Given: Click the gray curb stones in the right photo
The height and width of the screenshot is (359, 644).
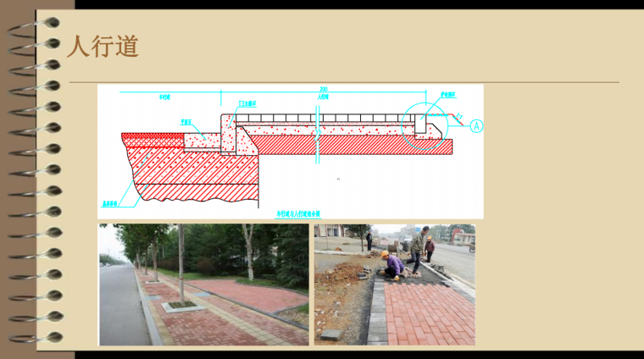Looking at the screenshot, I should point(376,312).
